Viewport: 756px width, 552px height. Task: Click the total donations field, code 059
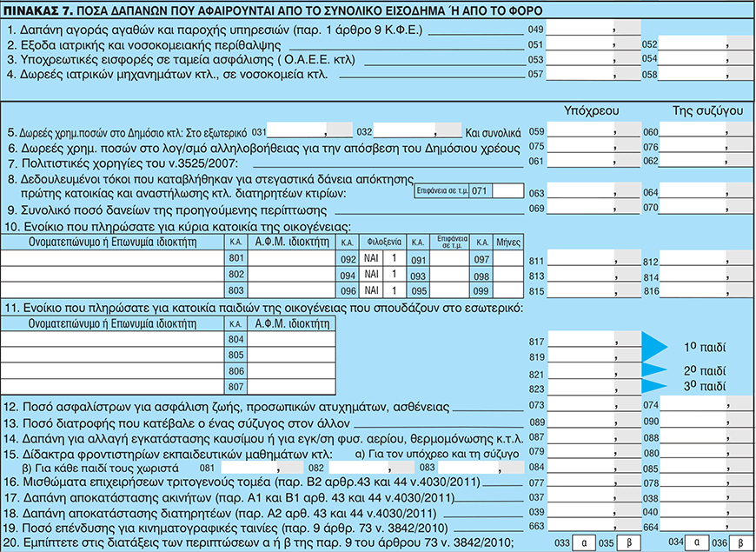tap(594, 130)
